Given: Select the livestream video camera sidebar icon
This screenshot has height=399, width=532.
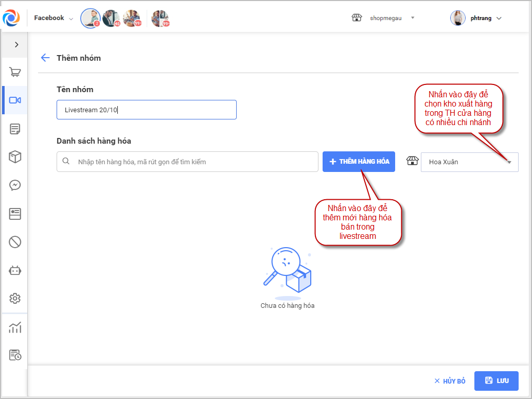Looking at the screenshot, I should pyautogui.click(x=15, y=100).
